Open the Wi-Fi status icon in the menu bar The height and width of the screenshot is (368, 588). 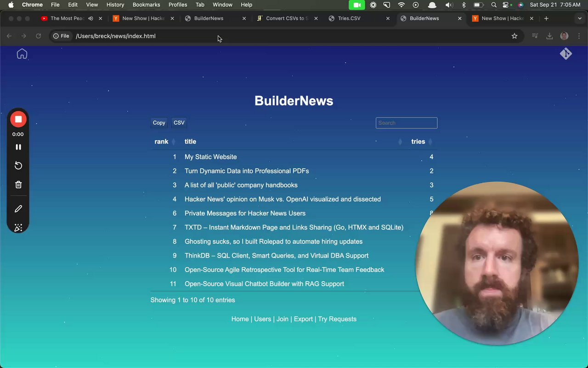click(x=401, y=5)
